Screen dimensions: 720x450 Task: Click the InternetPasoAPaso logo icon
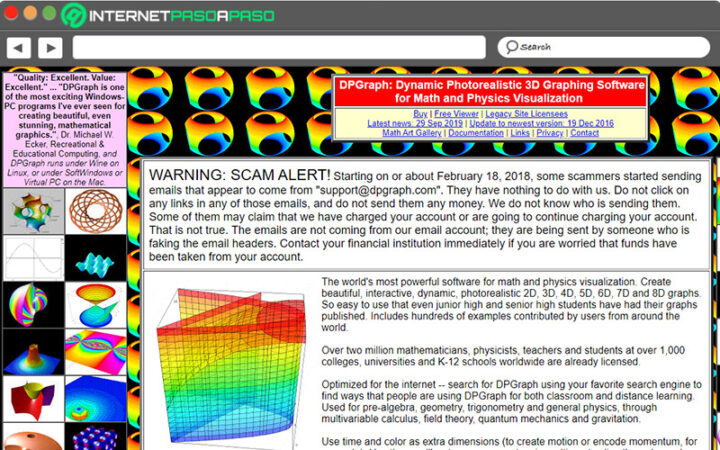coord(73,15)
